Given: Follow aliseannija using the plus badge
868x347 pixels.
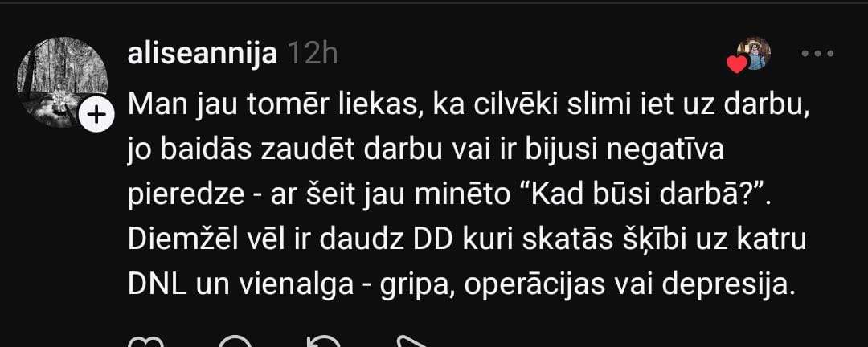Looking at the screenshot, I should (97, 116).
